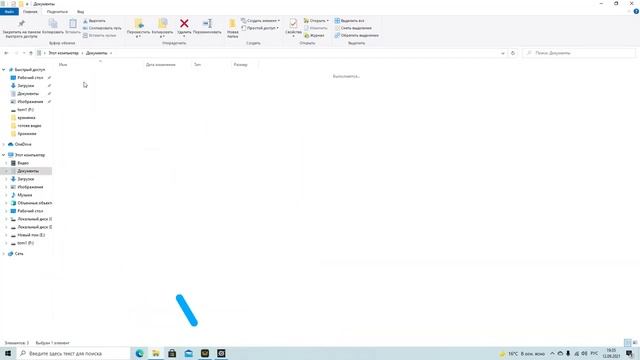Select Музыка in navigation pane
The image size is (640, 360).
pos(24,195)
